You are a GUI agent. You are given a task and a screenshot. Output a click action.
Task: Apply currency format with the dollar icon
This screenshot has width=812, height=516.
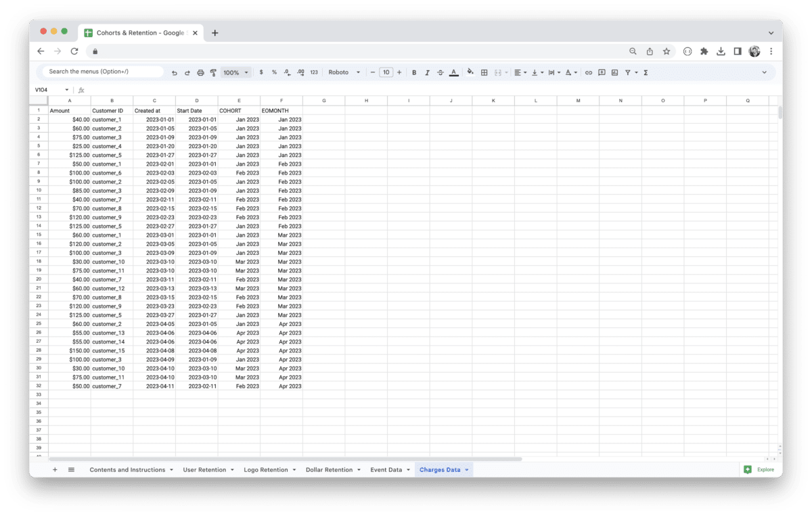[261, 72]
